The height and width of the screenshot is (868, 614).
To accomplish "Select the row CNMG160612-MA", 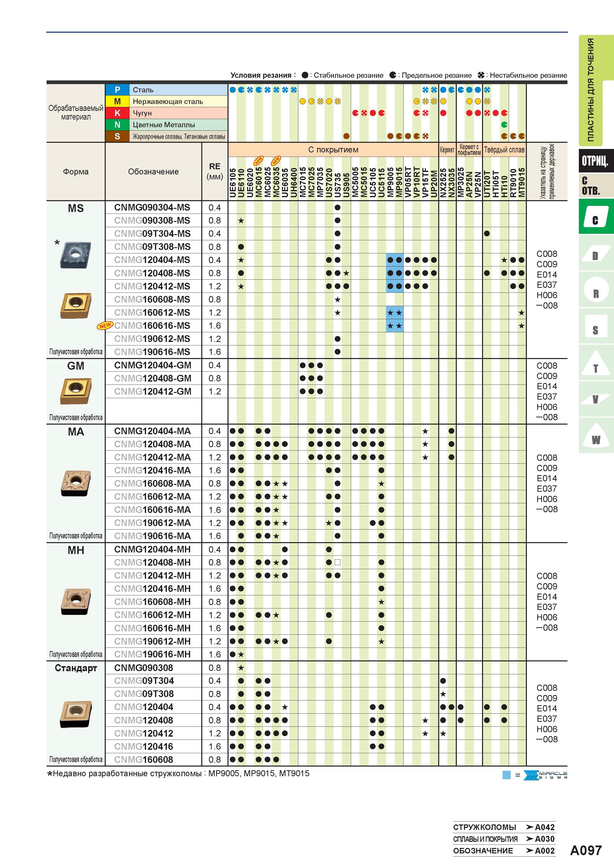I will point(316,496).
